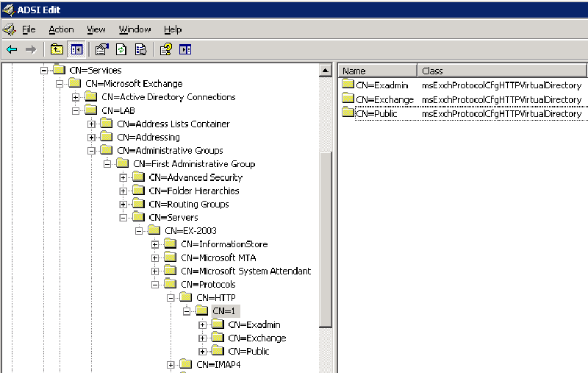Open the View menu
This screenshot has width=588, height=373.
click(96, 29)
